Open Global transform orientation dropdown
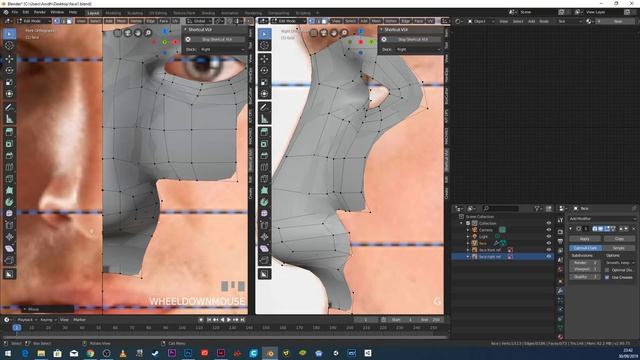 (x=199, y=21)
